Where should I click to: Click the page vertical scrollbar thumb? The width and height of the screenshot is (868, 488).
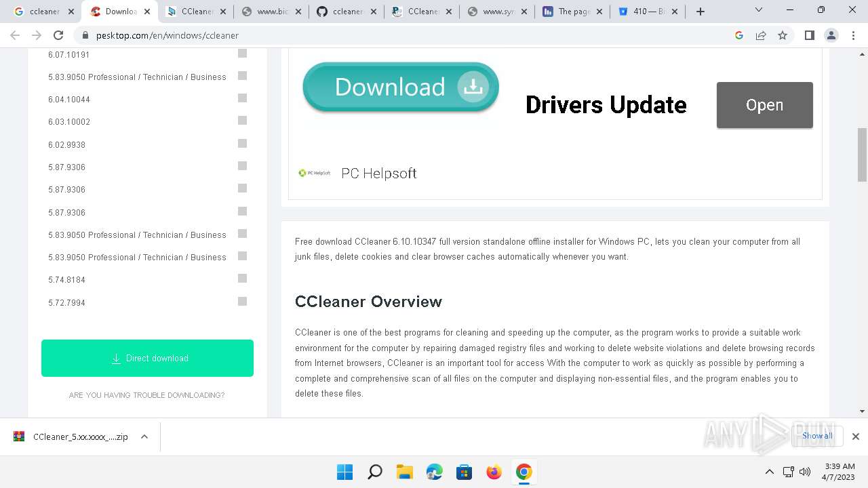click(x=862, y=155)
